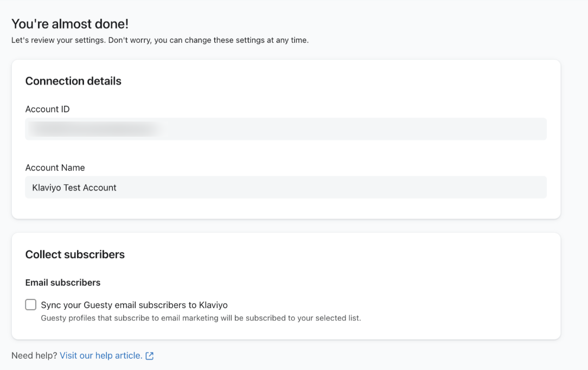Click the external link icon beside help article
This screenshot has width=588, height=370.
[x=150, y=356]
